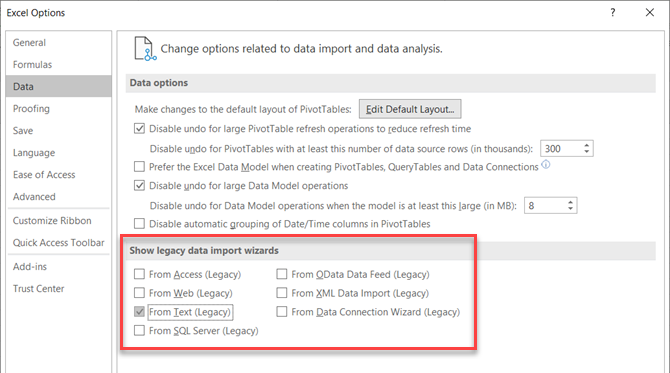The image size is (670, 373).
Task: Increase the PivotTable rows threshold spinner
Action: pos(587,145)
